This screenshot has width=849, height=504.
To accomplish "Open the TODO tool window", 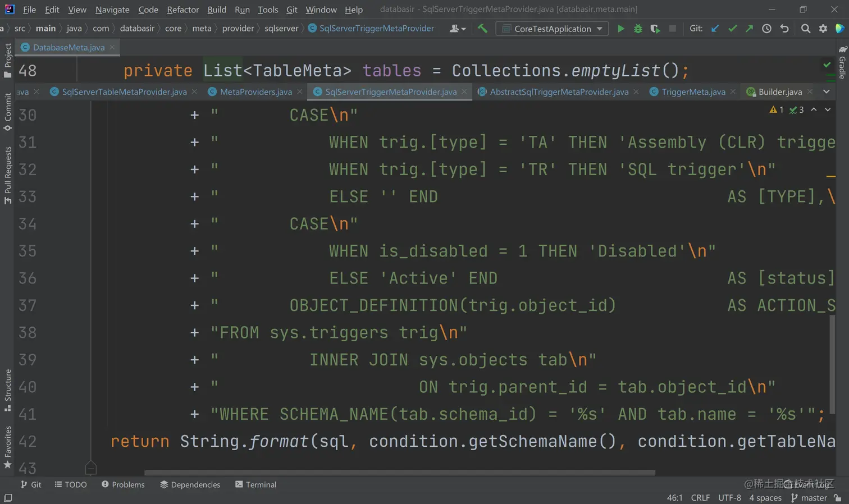I will 71,484.
